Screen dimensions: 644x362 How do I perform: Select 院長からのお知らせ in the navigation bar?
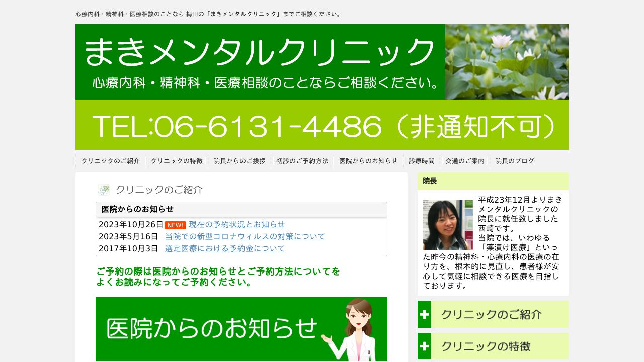tap(368, 161)
